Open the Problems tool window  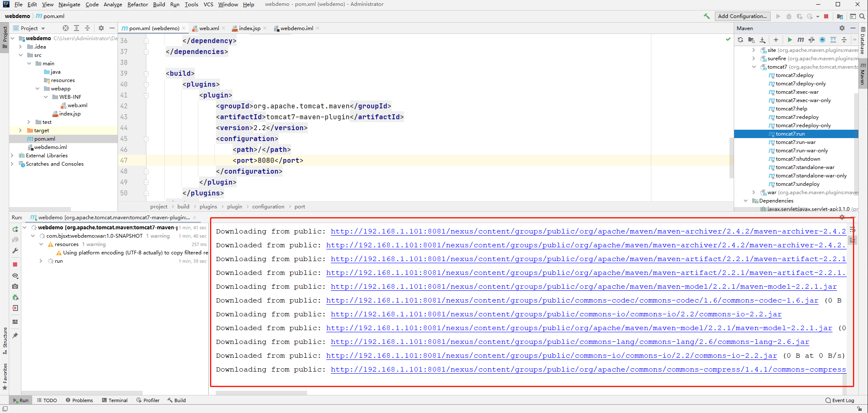(x=79, y=400)
